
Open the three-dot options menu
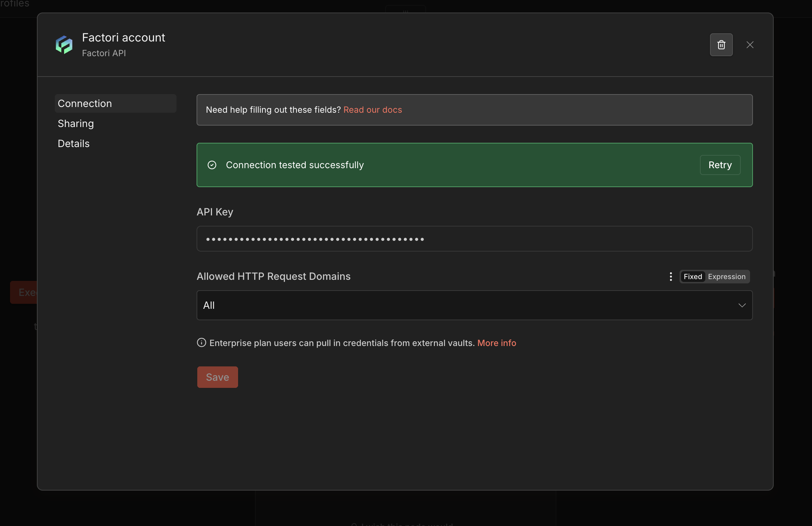(x=671, y=277)
